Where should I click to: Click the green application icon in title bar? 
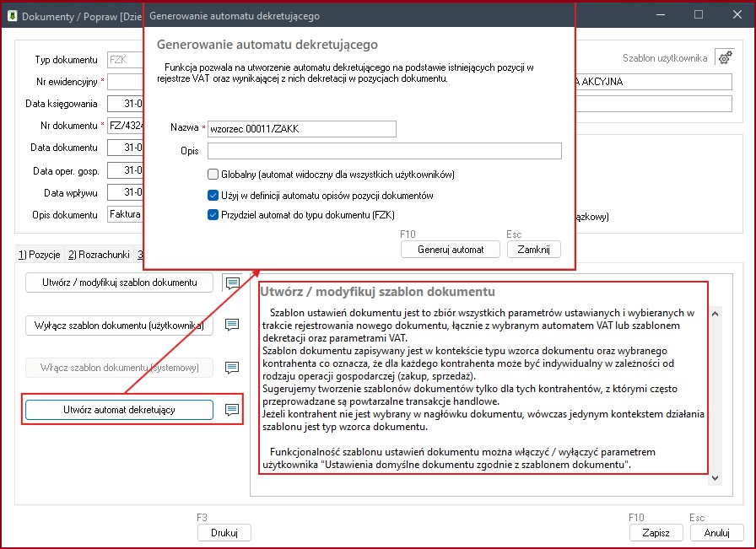[x=11, y=15]
